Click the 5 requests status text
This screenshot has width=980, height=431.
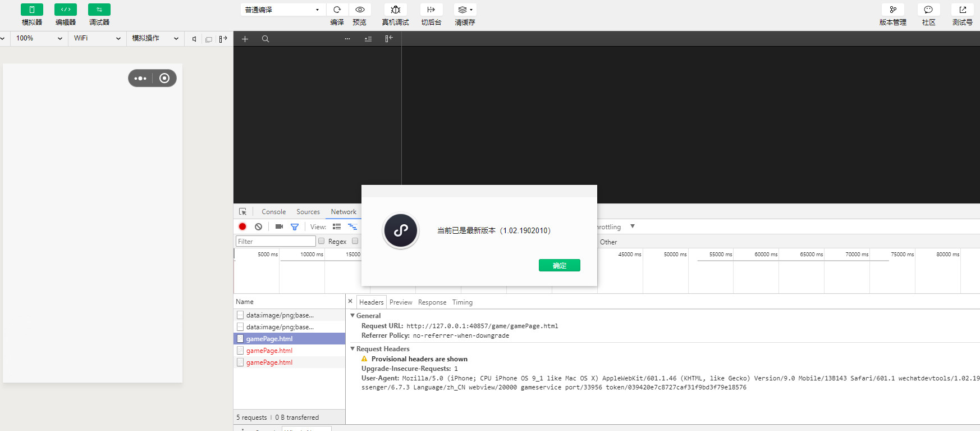(x=251, y=418)
